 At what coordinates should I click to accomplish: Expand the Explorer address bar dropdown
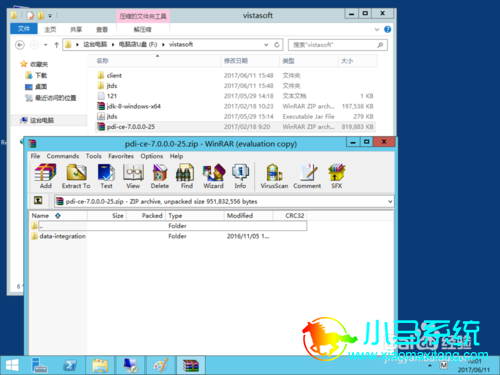(x=266, y=45)
